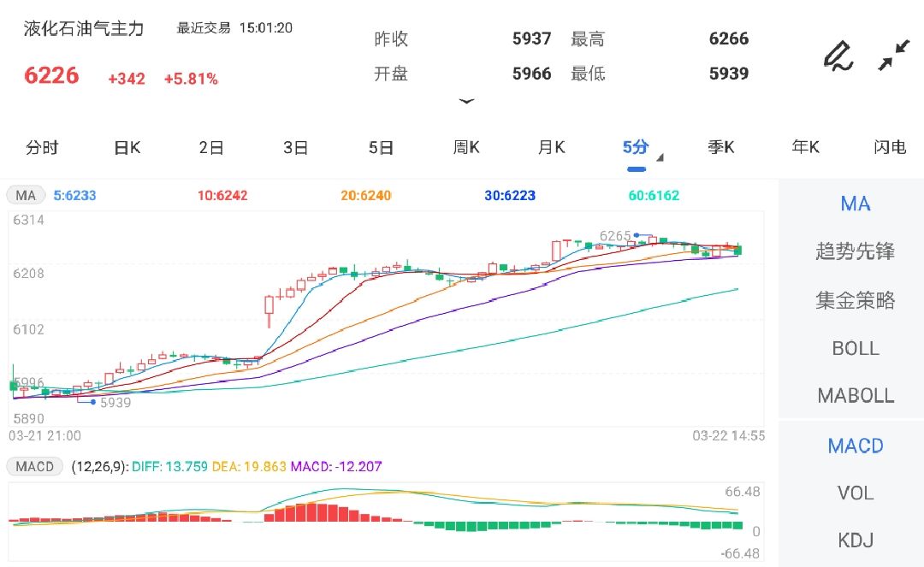Switch to the 月K tab

point(551,147)
